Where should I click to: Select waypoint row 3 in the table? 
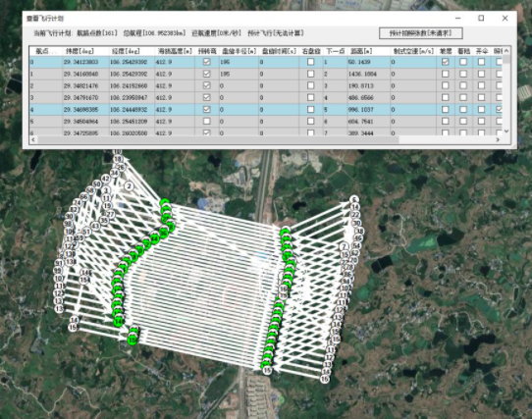pos(266,97)
